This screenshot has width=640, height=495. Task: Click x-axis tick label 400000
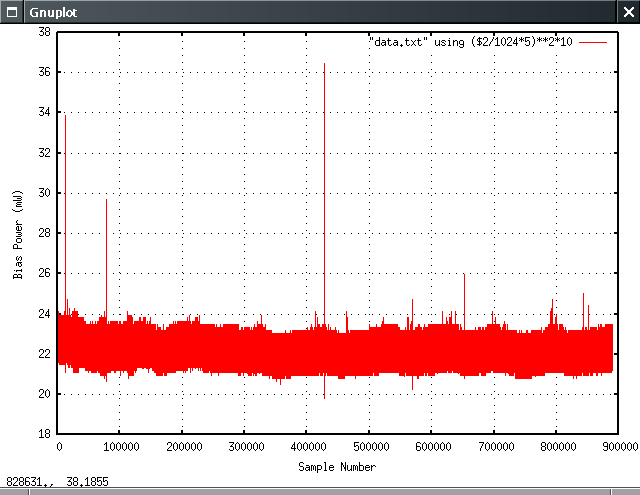(309, 447)
